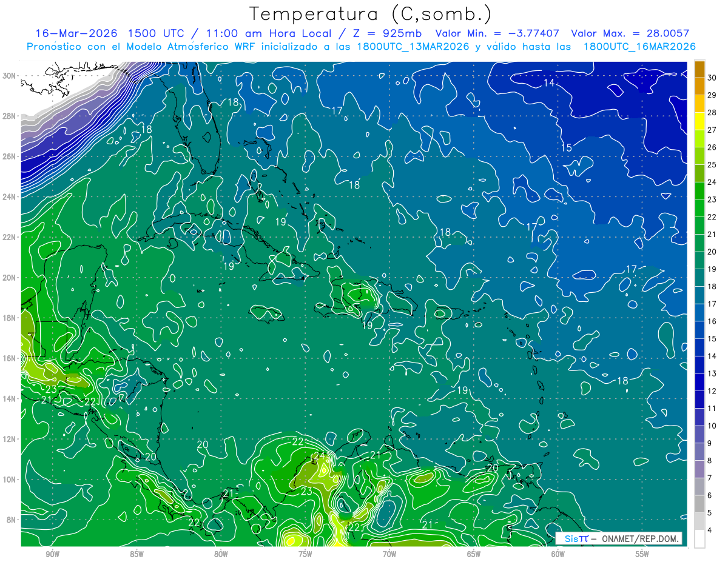
Task: Click the legend label '28'
Action: tap(712, 113)
